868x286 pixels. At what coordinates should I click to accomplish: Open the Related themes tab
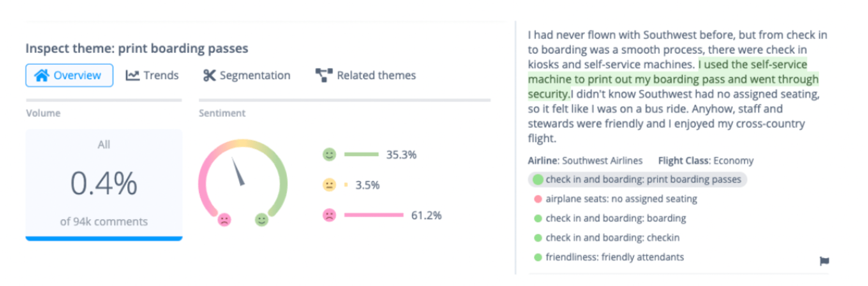366,76
